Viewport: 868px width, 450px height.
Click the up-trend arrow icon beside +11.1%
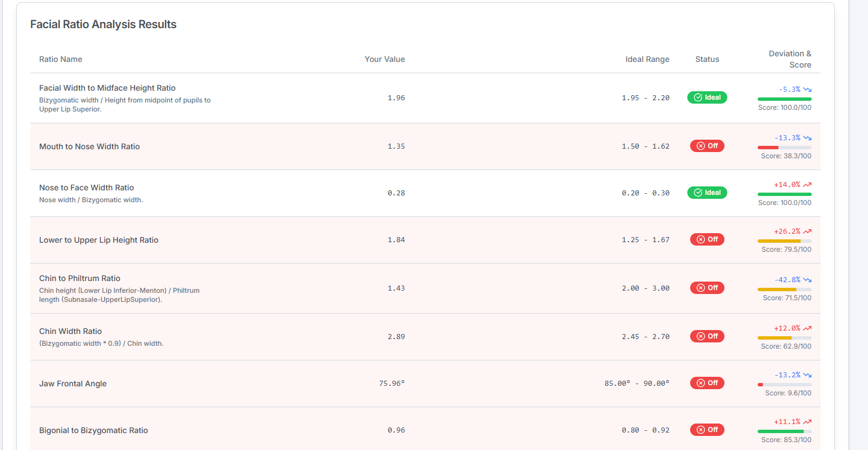(807, 422)
